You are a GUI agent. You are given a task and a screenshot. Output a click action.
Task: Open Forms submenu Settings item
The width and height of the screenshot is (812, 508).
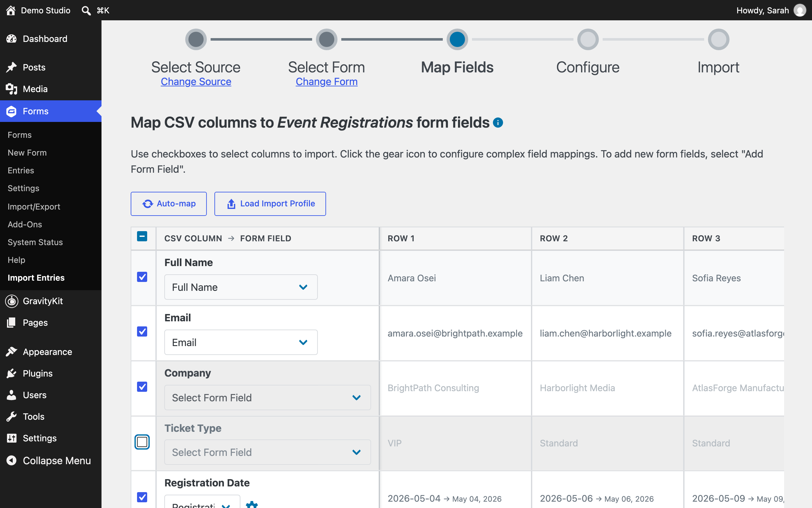pos(23,188)
